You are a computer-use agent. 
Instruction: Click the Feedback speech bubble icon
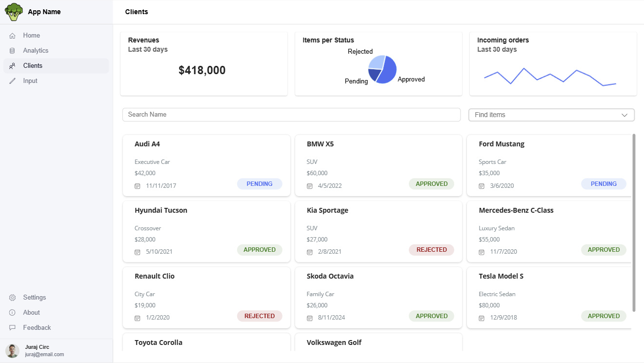point(12,328)
